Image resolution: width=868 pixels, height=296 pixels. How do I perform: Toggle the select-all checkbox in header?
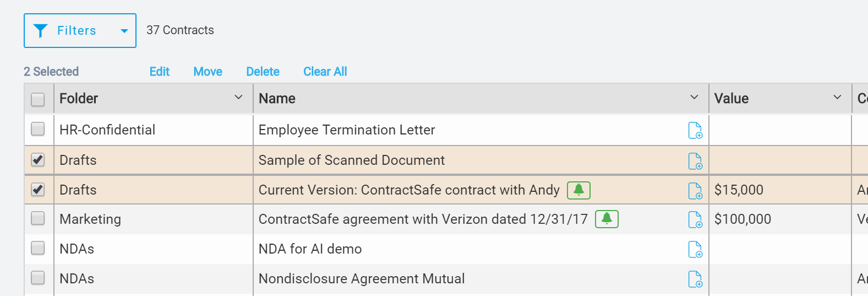click(x=37, y=99)
